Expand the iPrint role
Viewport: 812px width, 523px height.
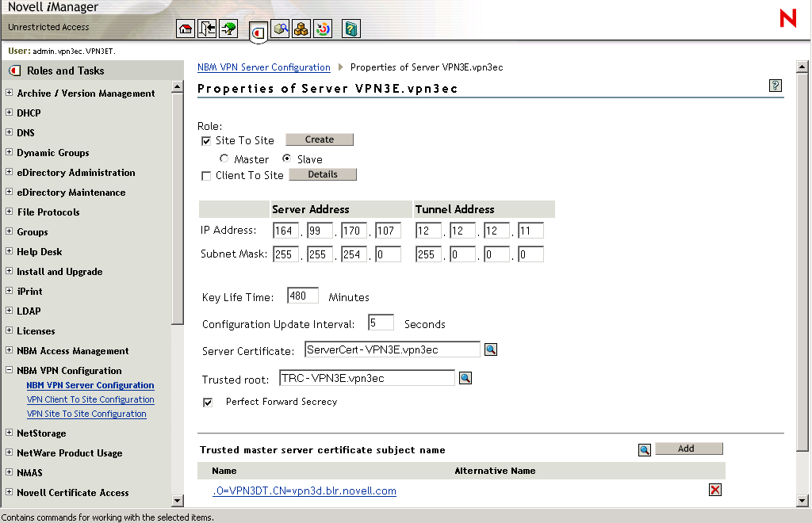click(9, 291)
